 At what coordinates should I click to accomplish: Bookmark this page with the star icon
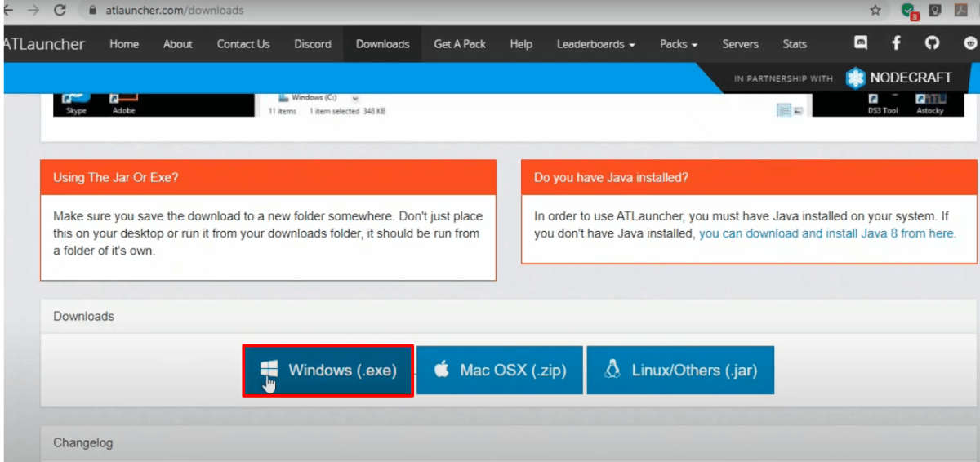875,11
